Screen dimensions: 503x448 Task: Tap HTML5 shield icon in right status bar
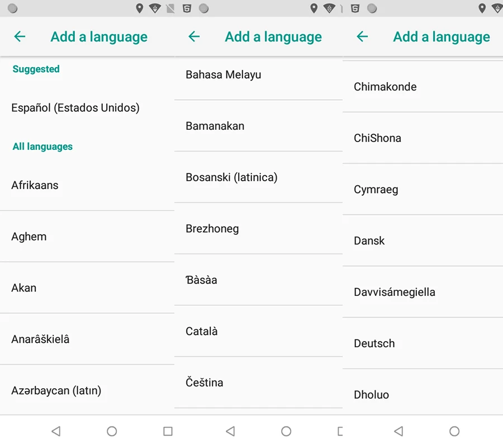pos(355,8)
